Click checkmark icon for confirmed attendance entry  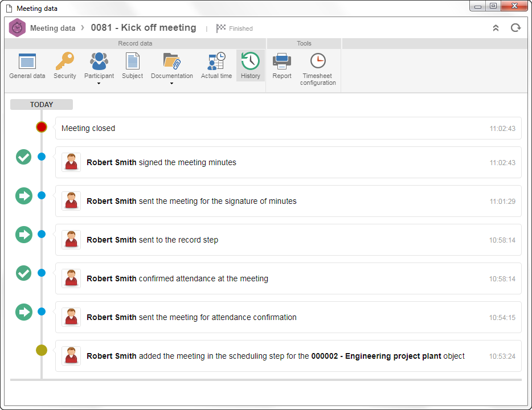[x=24, y=273]
